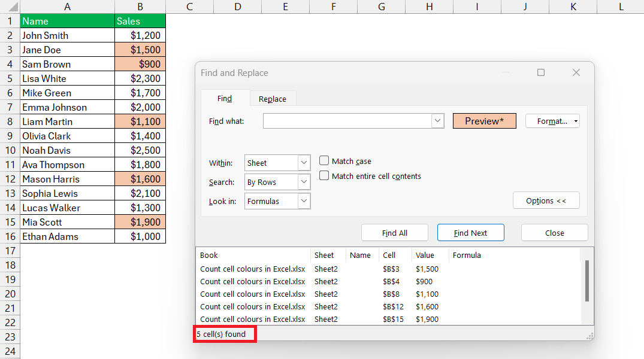644x359 pixels.
Task: Click the Close button in the dialog
Action: [x=555, y=233]
